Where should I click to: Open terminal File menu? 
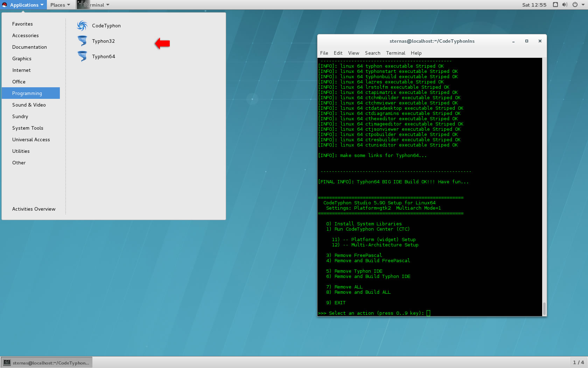tap(324, 53)
